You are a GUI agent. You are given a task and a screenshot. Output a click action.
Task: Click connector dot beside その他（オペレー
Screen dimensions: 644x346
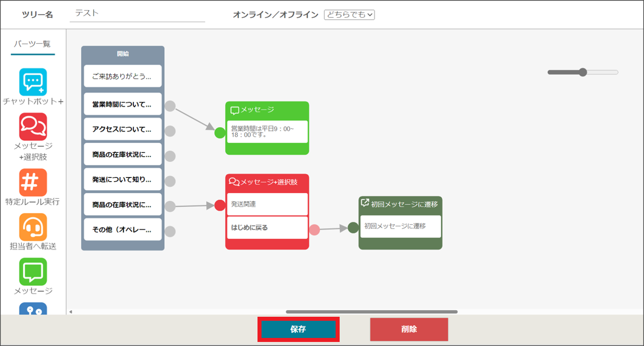coord(170,232)
